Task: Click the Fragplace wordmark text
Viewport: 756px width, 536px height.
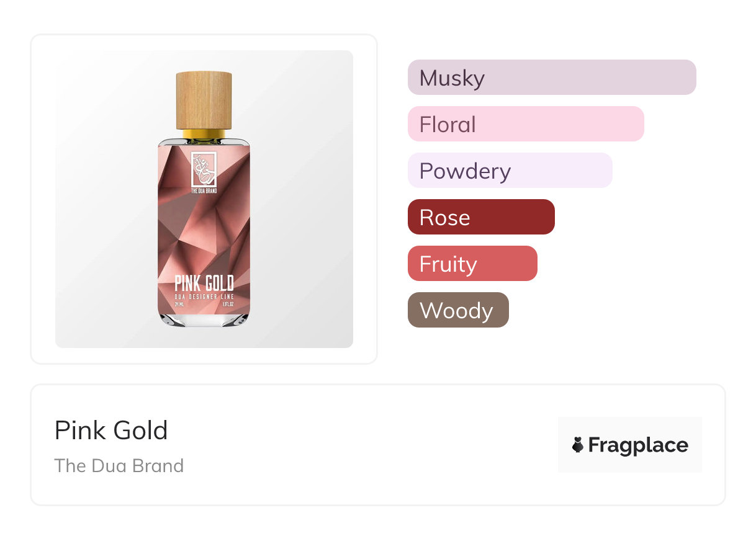Action: coord(638,445)
